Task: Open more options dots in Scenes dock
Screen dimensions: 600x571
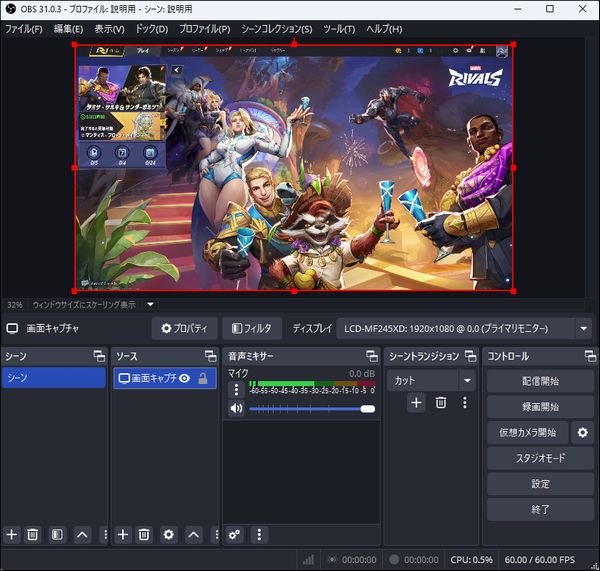Action: click(x=105, y=534)
